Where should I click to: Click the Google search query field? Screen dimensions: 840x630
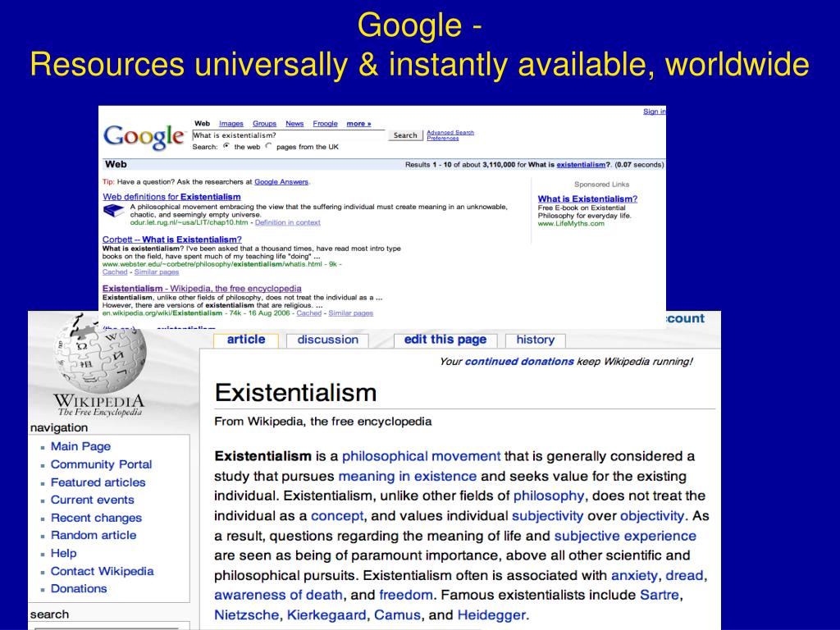288,135
